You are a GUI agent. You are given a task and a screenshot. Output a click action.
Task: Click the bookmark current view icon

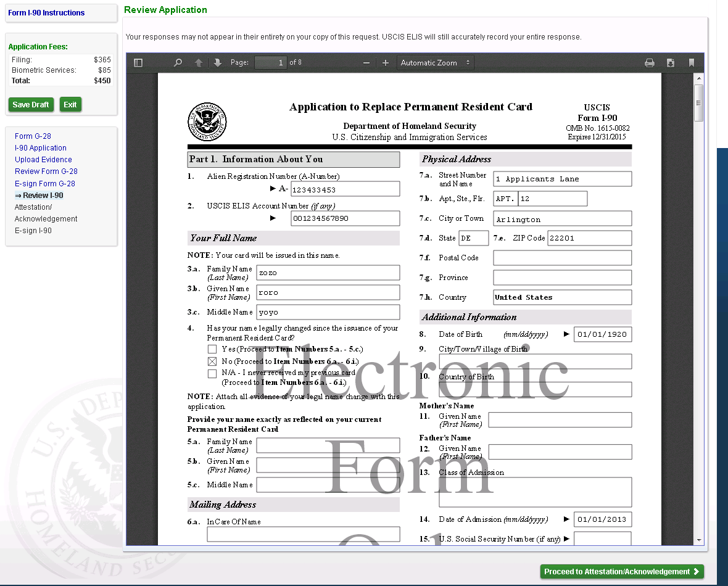[692, 62]
